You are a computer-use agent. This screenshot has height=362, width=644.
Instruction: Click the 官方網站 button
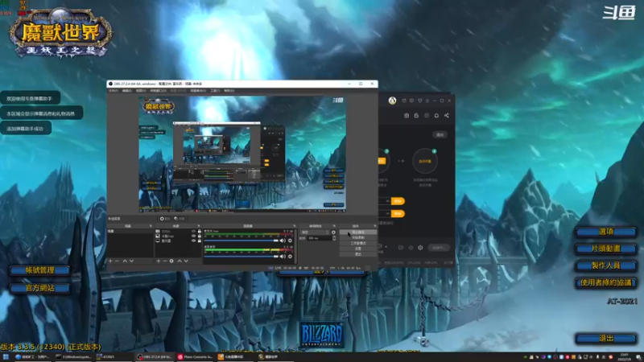point(39,288)
